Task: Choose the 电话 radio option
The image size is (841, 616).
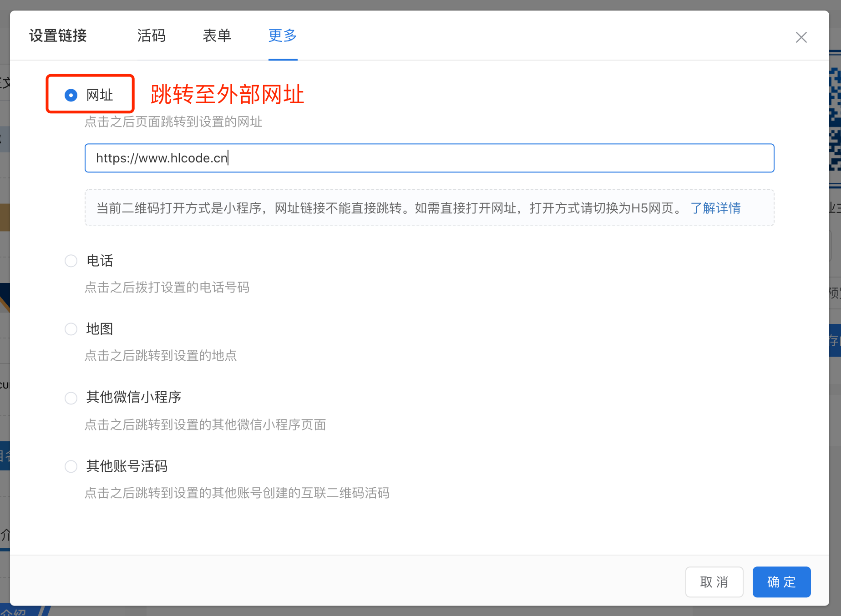Action: coord(71,261)
